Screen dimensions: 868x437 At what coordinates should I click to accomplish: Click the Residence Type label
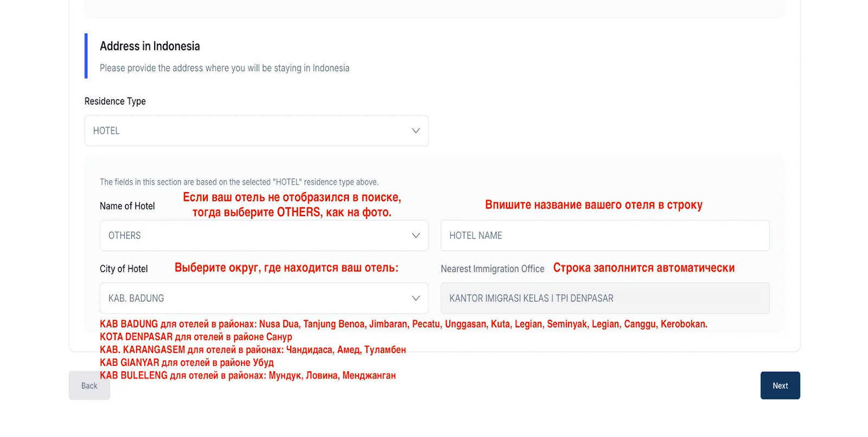(x=115, y=102)
